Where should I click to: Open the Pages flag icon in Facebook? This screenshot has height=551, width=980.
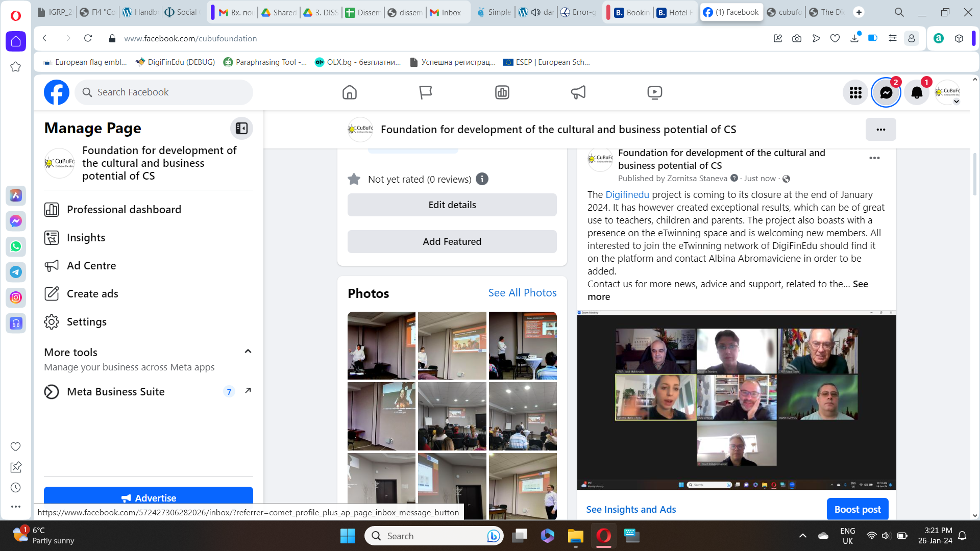pos(426,92)
